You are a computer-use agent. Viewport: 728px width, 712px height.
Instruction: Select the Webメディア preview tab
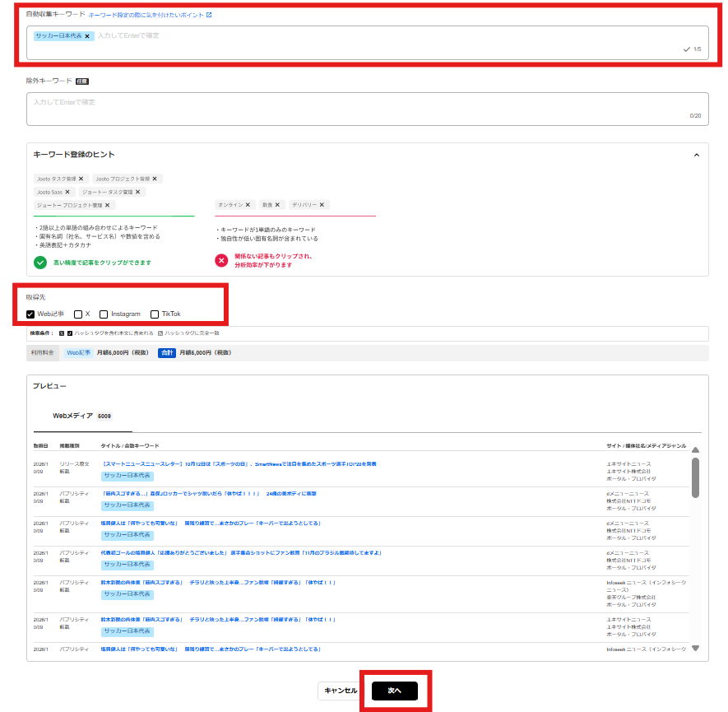pyautogui.click(x=82, y=416)
